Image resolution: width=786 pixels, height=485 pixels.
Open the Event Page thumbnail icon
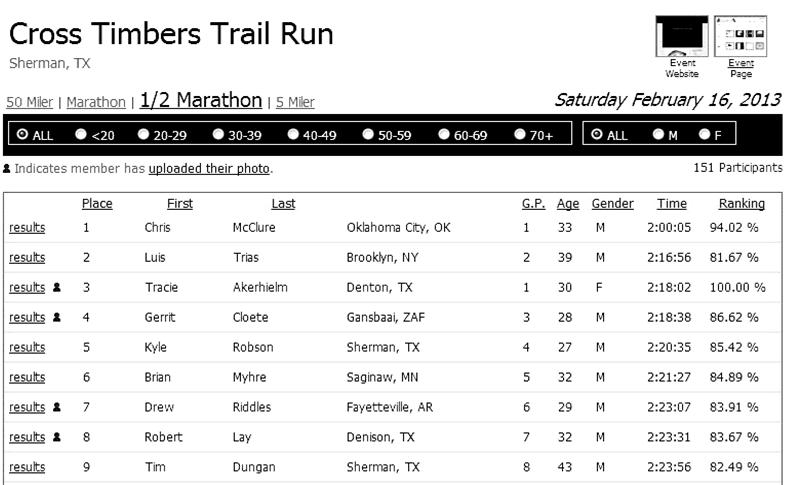(x=741, y=36)
